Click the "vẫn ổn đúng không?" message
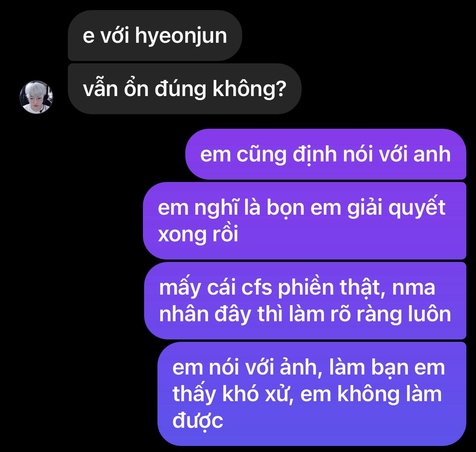The height and width of the screenshot is (452, 476). (x=185, y=89)
